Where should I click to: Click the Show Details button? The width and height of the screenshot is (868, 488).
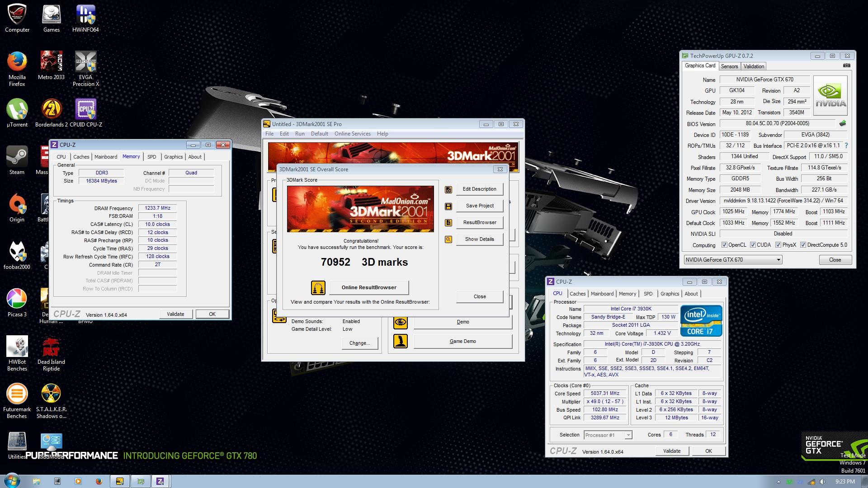pyautogui.click(x=479, y=239)
